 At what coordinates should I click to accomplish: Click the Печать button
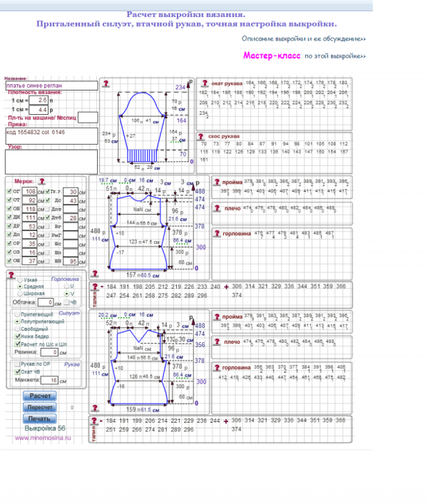39,418
